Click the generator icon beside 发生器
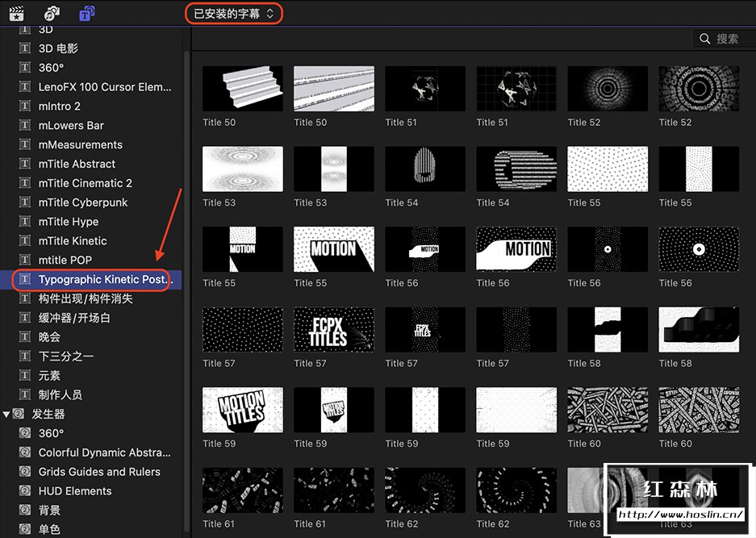This screenshot has height=538, width=756. (19, 414)
